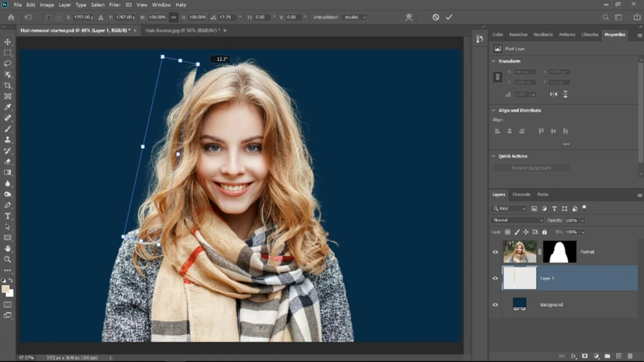The height and width of the screenshot is (362, 644).
Task: Select the Crop tool
Action: [8, 85]
